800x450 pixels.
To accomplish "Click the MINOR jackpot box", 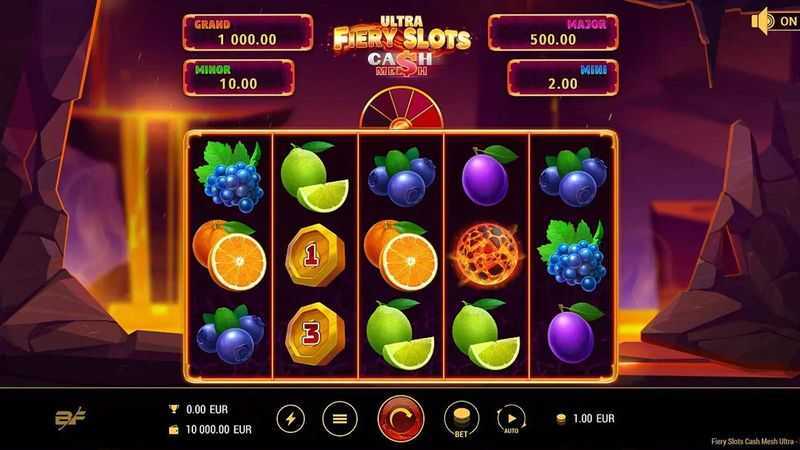I will [238, 78].
